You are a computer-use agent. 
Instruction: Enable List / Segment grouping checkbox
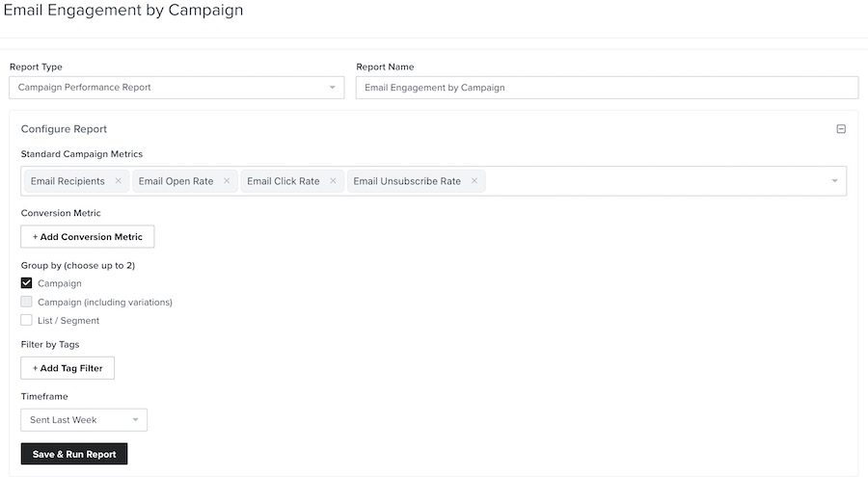27,320
